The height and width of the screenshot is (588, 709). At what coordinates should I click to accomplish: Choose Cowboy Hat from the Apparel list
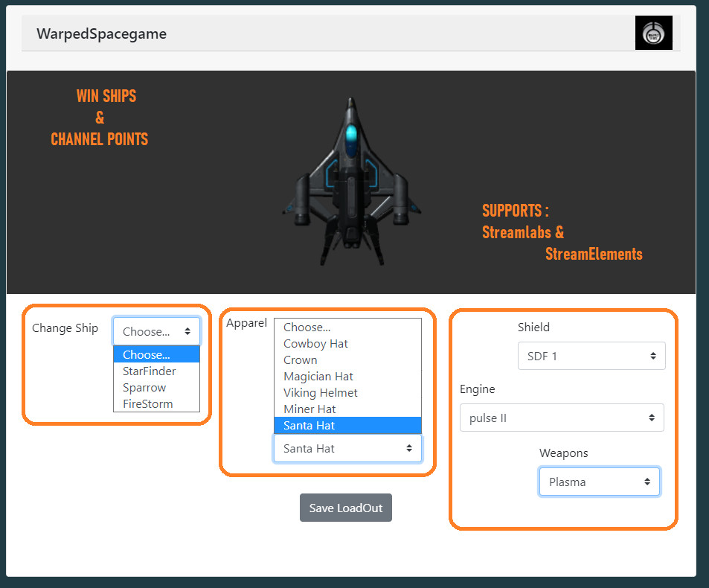[x=315, y=343]
